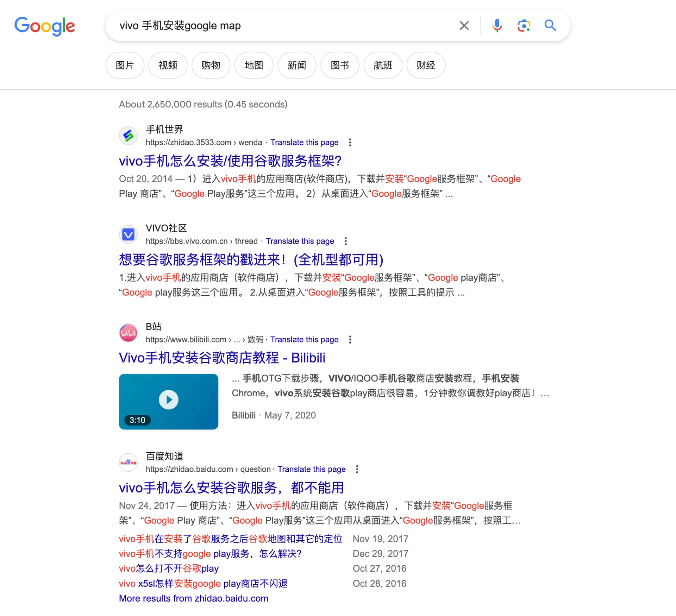This screenshot has width=676, height=616.
Task: Clear the search query with the X icon
Action: pos(464,25)
